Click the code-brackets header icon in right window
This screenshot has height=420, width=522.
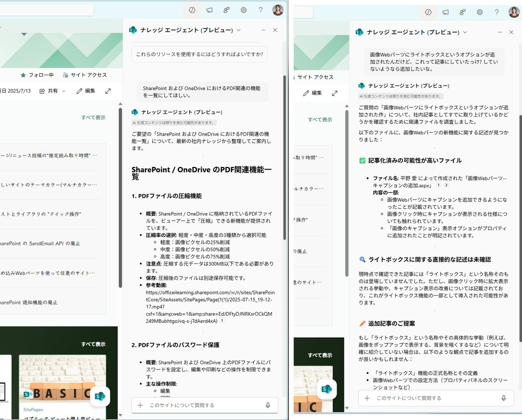(428, 12)
